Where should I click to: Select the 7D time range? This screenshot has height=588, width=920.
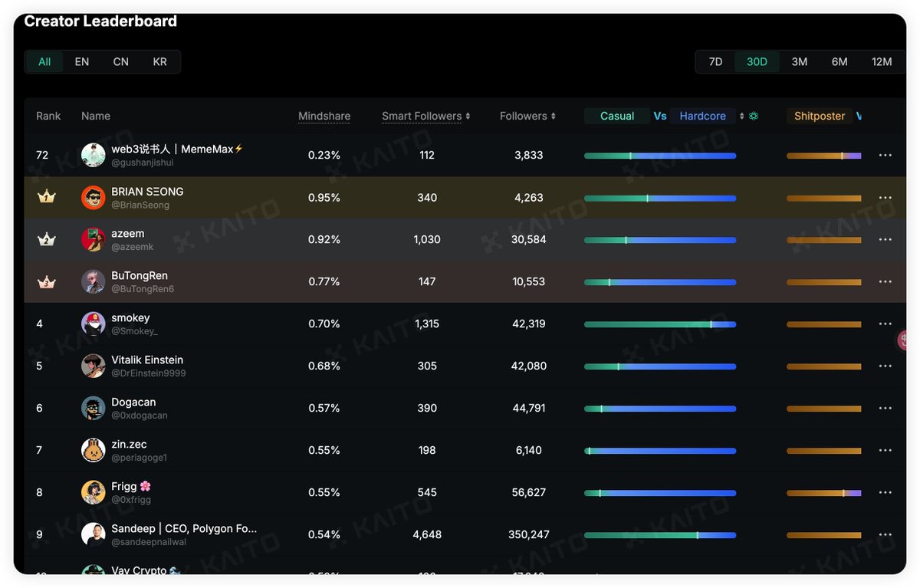[715, 61]
